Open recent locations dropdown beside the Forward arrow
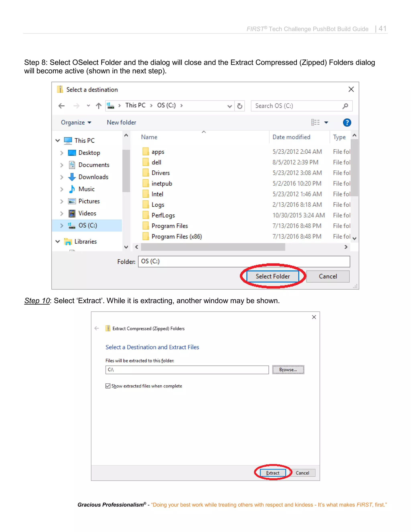This screenshot has height=532, width=411. [x=88, y=106]
